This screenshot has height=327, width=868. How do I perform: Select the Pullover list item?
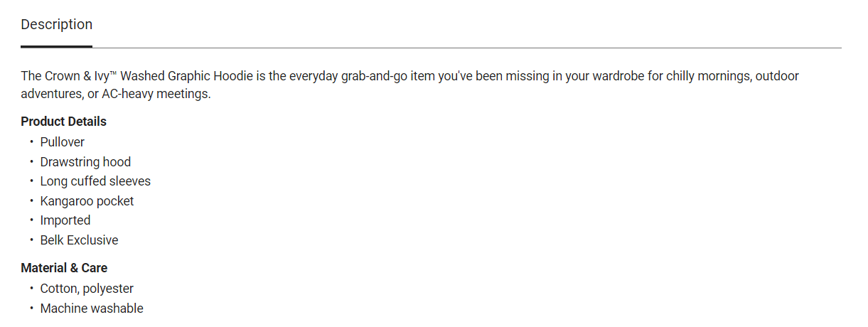(62, 142)
